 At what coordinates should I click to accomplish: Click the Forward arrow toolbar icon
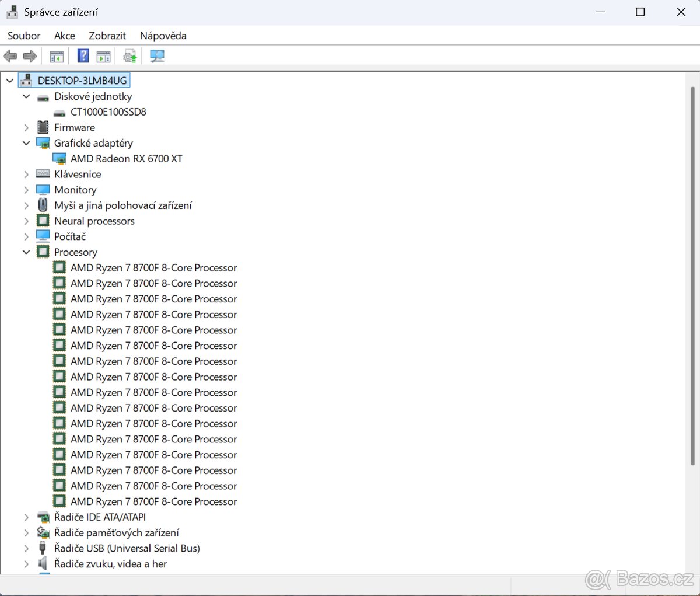point(30,56)
